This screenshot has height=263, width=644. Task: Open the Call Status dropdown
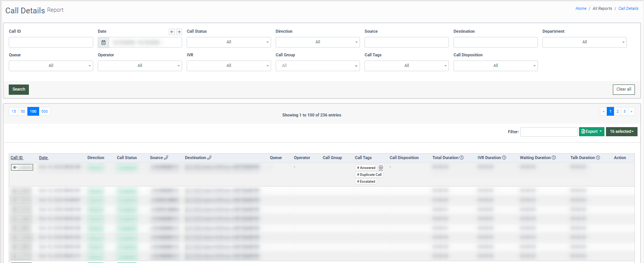pos(228,42)
